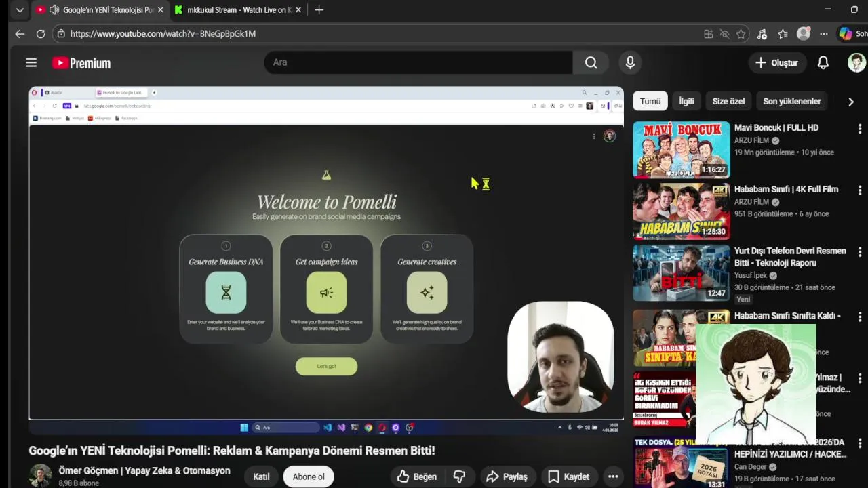Open the tab search dropdown arrow
868x488 pixels.
(20, 10)
